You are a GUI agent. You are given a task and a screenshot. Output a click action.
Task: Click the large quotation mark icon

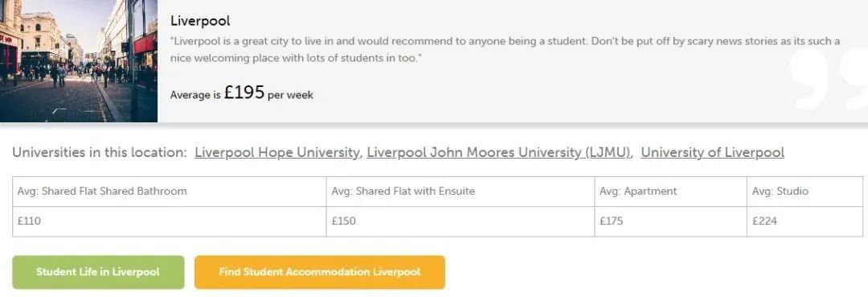click(x=828, y=77)
